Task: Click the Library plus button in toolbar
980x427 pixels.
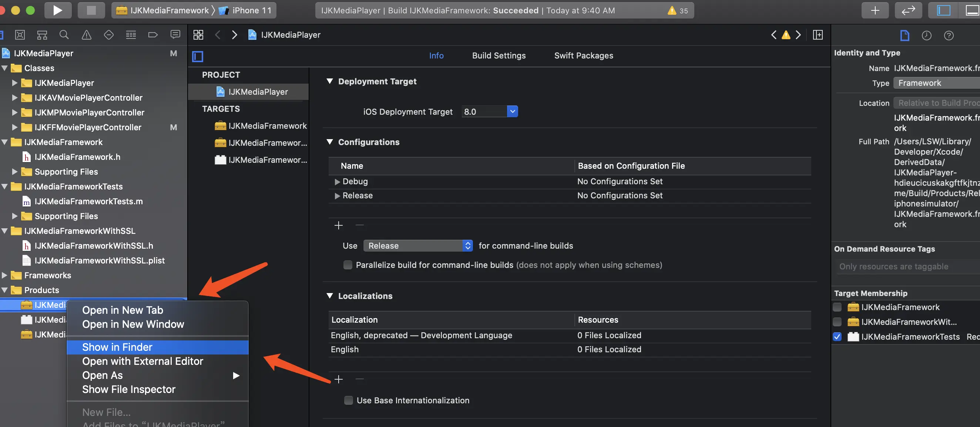Action: click(x=875, y=10)
